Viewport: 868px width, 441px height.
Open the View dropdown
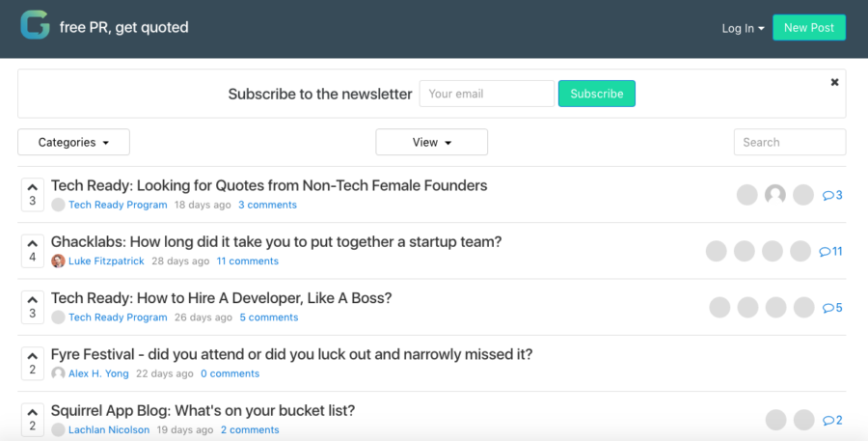pos(432,143)
